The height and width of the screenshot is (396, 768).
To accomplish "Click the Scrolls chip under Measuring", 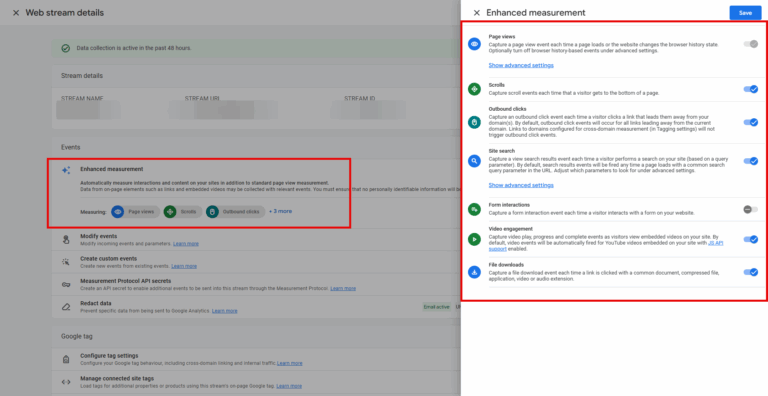I will (x=183, y=212).
